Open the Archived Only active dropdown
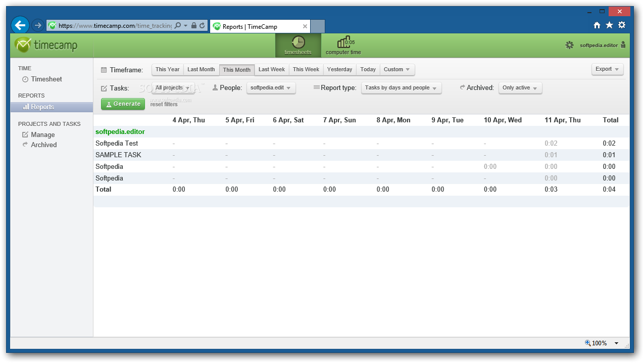Image resolution: width=644 pixels, height=363 pixels. (x=520, y=88)
